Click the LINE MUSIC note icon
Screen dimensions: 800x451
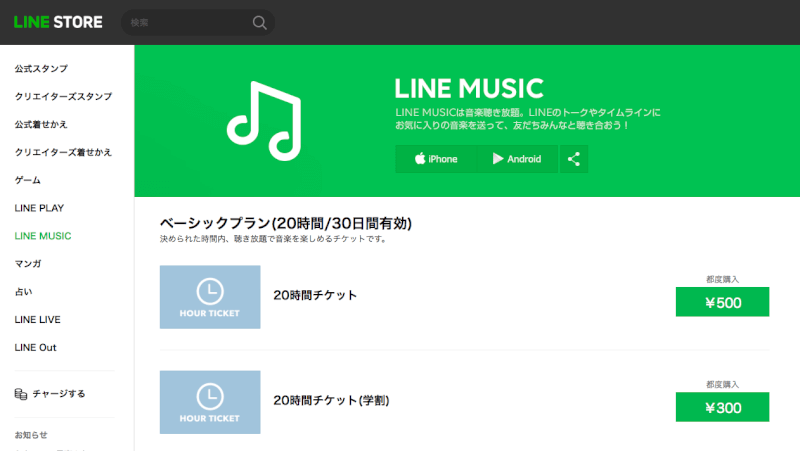tap(264, 121)
